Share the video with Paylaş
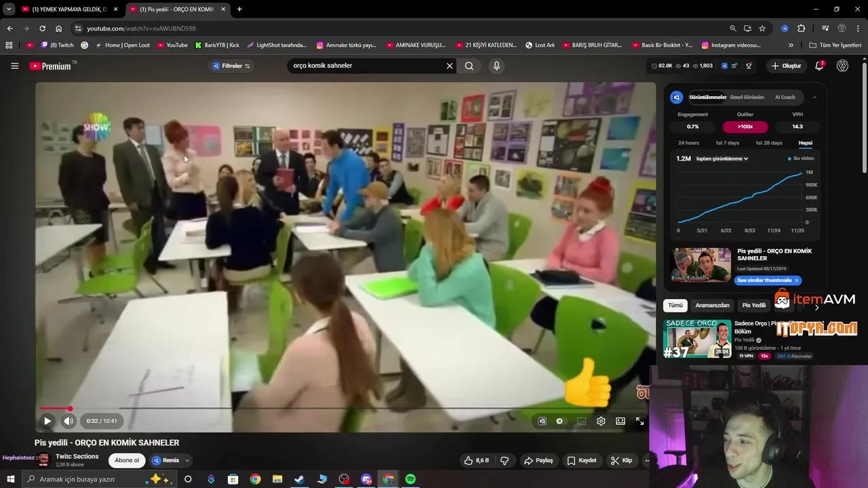This screenshot has height=488, width=868. 538,460
